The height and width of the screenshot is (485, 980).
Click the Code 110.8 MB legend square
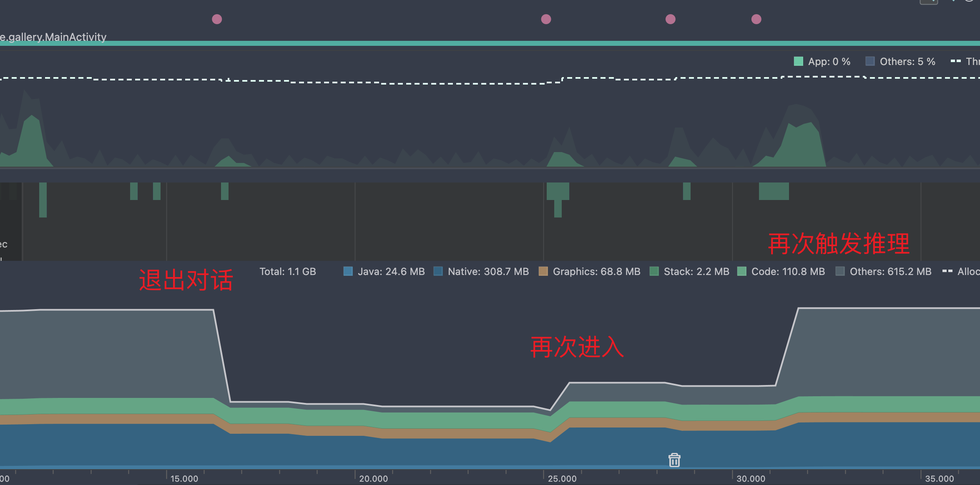click(x=741, y=272)
